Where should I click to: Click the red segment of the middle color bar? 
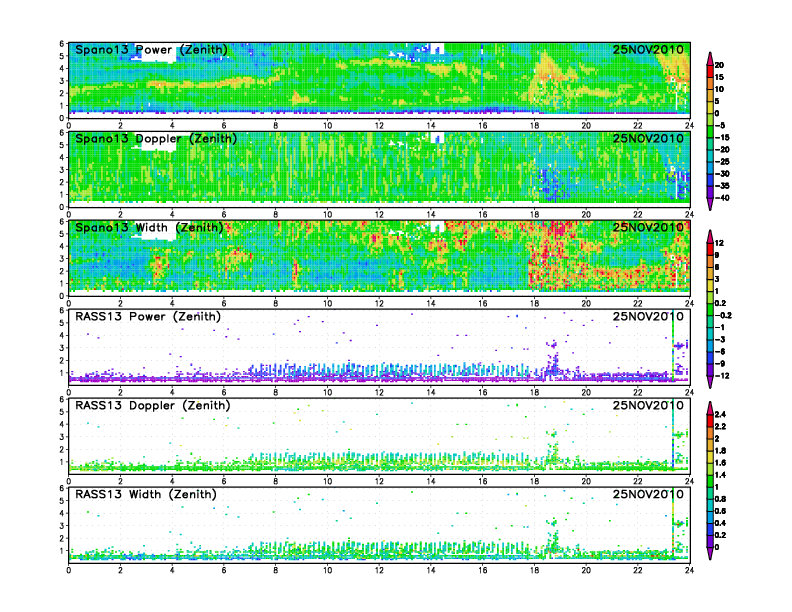[710, 249]
